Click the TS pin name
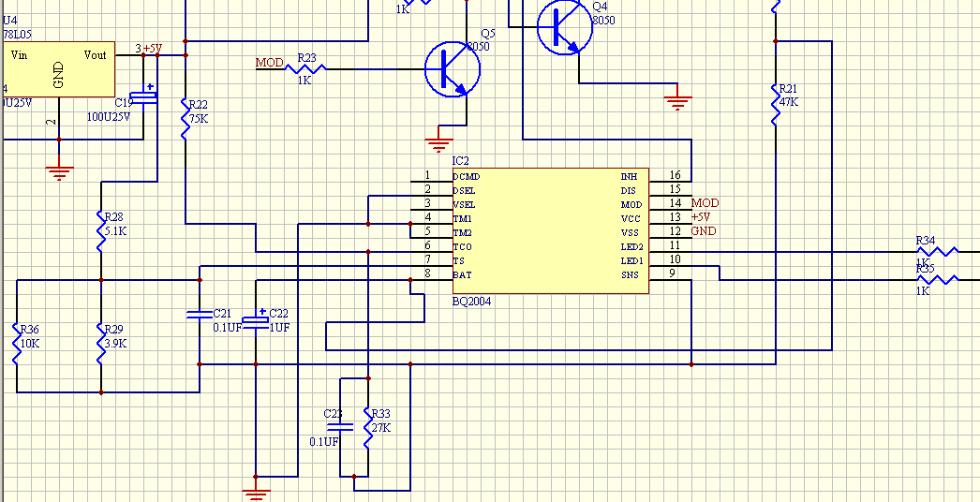The width and height of the screenshot is (980, 502). click(459, 260)
